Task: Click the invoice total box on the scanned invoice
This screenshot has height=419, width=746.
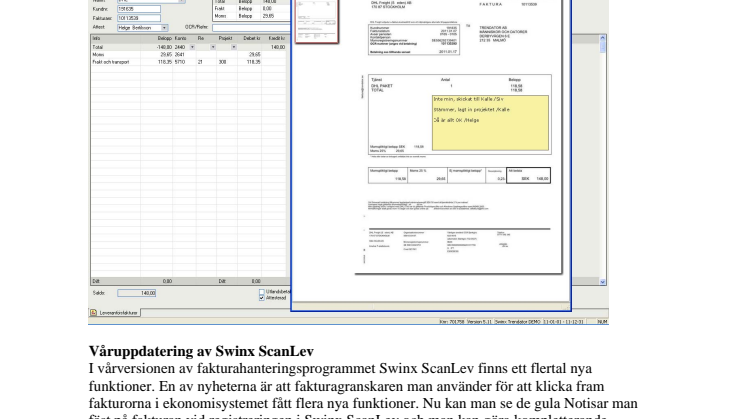Action: point(529,175)
